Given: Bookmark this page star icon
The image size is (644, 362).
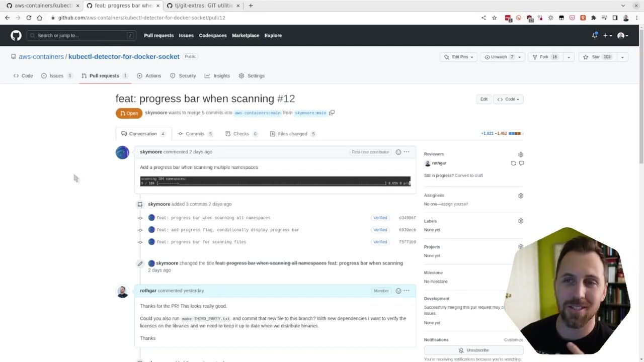Looking at the screenshot, I should pos(494,18).
